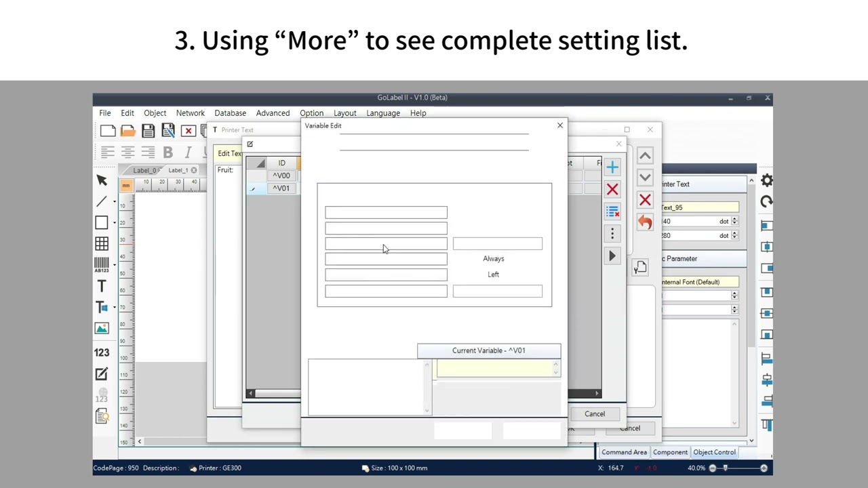Create a new label document
The height and width of the screenshot is (488, 868).
pyautogui.click(x=108, y=131)
